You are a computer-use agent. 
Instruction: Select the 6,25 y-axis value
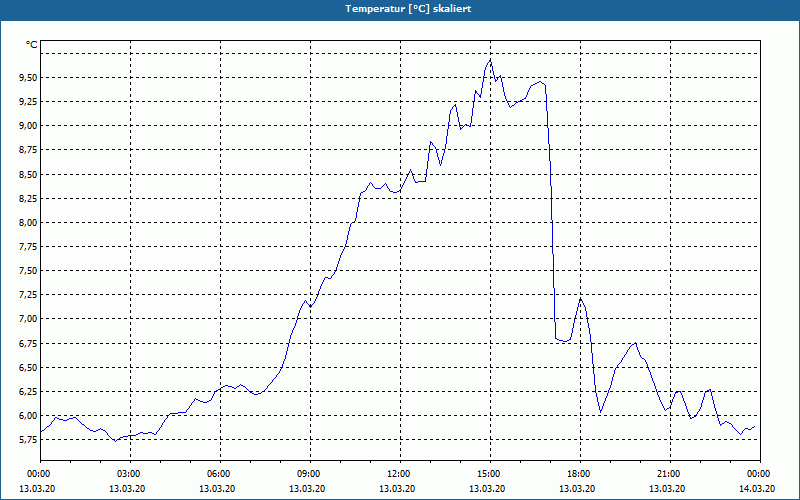pos(29,391)
